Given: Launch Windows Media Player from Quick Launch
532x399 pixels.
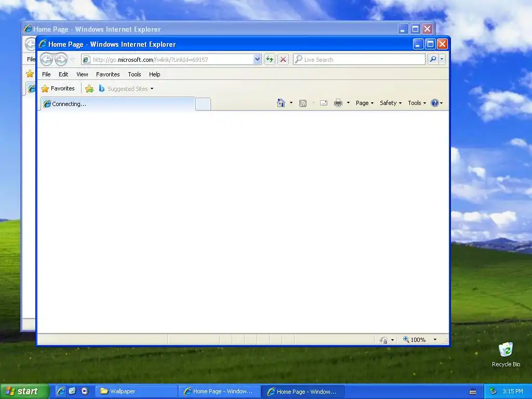Looking at the screenshot, I should click(84, 391).
